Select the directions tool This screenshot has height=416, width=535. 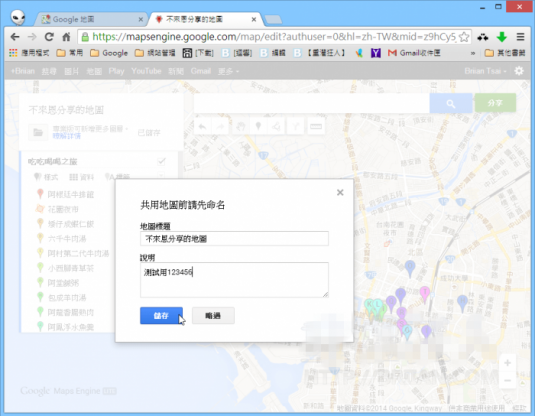(x=295, y=127)
